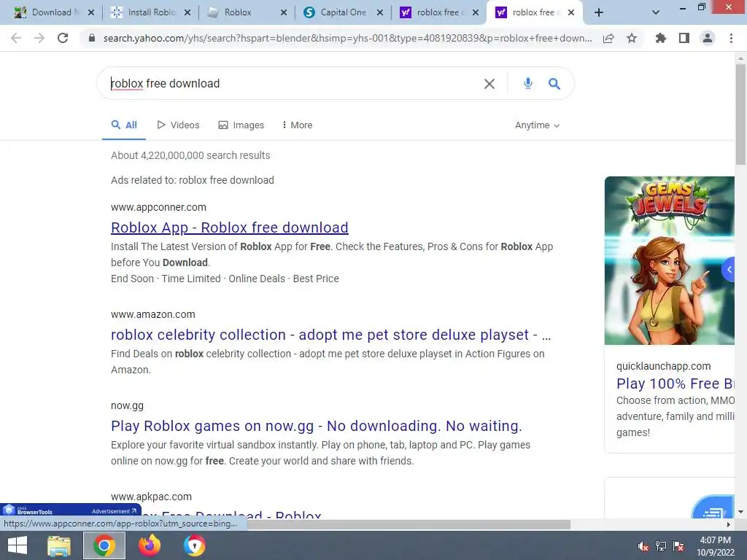Open the blue chat widget icon
This screenshot has width=747, height=560.
click(713, 507)
